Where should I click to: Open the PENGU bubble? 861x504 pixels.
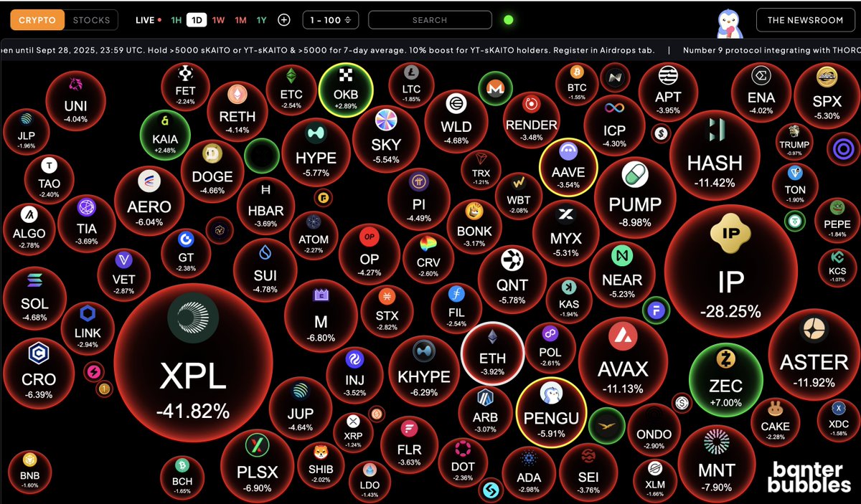coord(552,414)
